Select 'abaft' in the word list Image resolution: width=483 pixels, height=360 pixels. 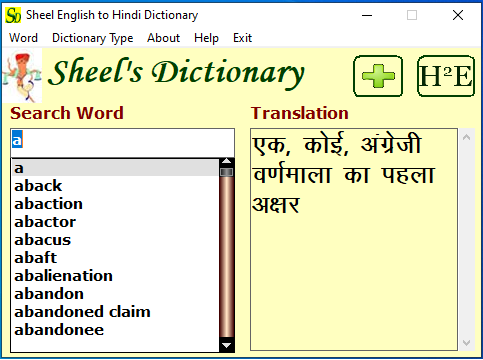coord(115,258)
